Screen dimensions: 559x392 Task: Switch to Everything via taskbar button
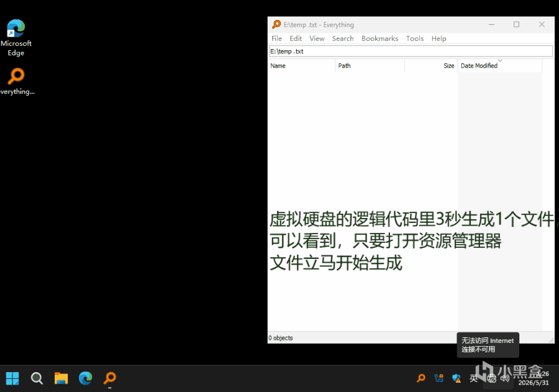click(x=110, y=378)
